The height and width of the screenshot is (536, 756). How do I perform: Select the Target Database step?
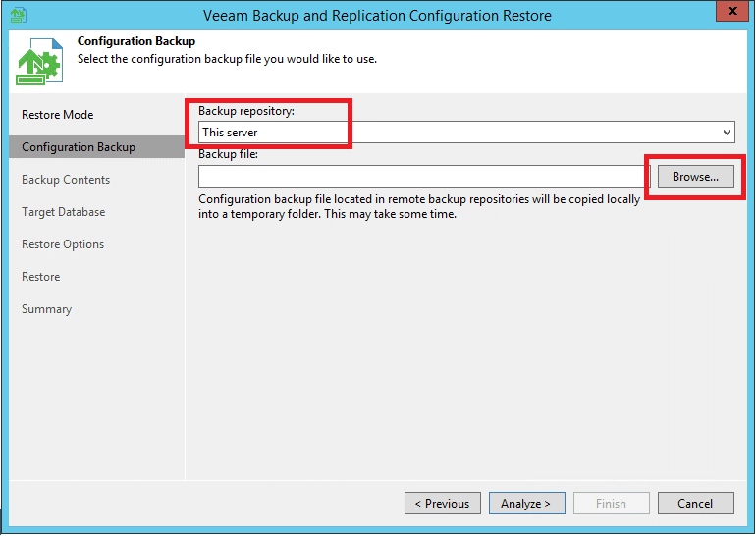click(63, 212)
